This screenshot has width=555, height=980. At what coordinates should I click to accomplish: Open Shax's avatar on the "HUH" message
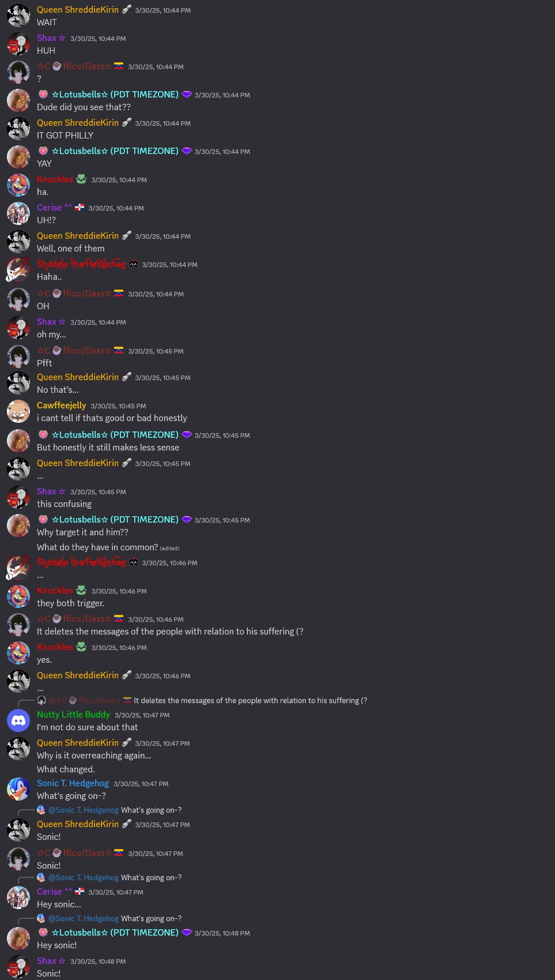[x=18, y=44]
